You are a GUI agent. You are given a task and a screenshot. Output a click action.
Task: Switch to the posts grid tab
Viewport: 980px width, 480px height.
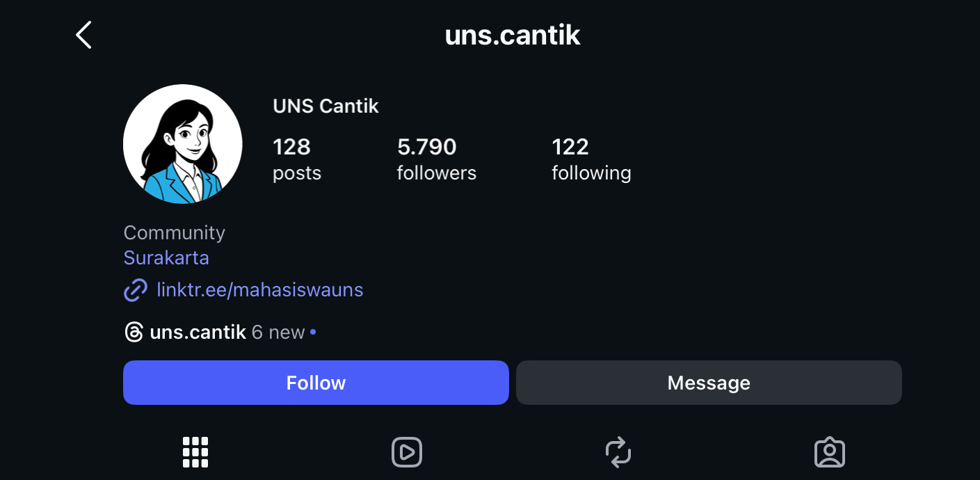pyautogui.click(x=195, y=452)
